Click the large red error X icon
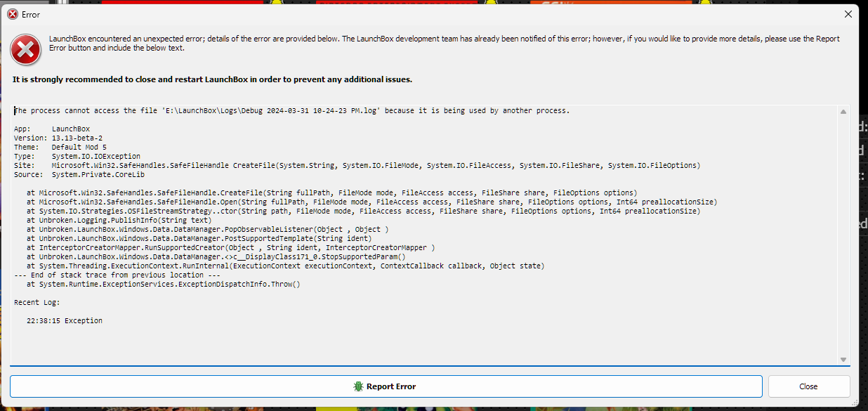This screenshot has height=411, width=868. (25, 49)
